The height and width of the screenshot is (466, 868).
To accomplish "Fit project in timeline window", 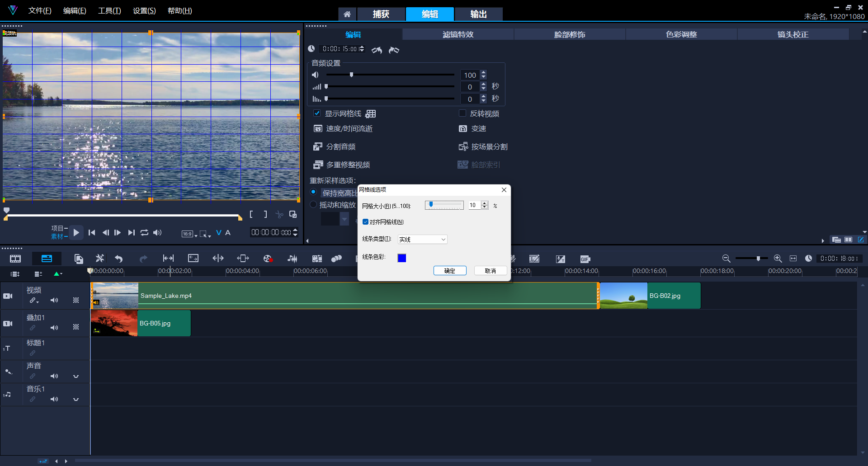I will (793, 259).
